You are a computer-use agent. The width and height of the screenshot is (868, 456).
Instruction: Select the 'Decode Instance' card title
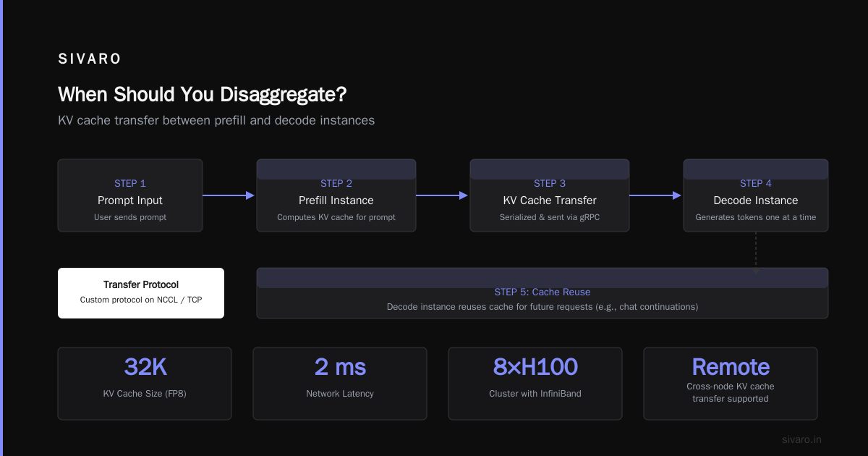click(756, 200)
